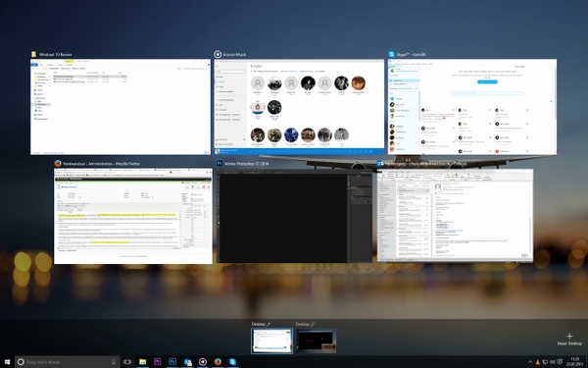Open the volume tray icon
Screen dimensions: 588x368
pyautogui.click(x=552, y=362)
